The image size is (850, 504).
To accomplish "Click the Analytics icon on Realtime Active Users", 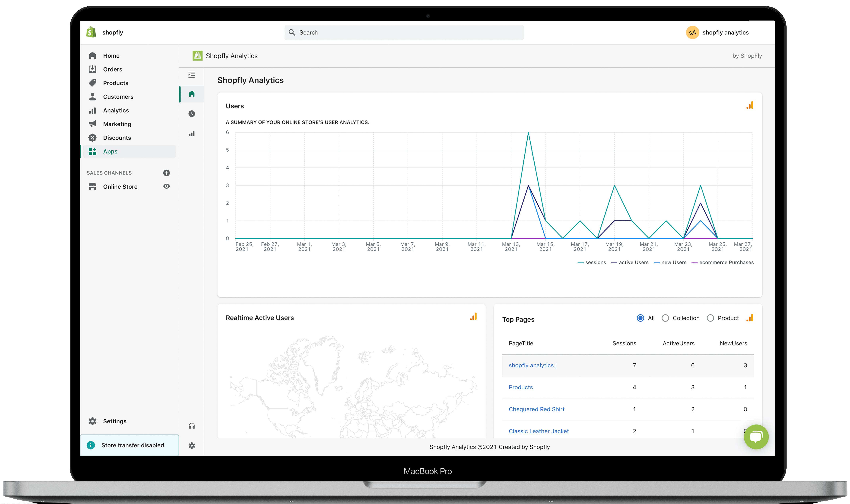I will [x=473, y=317].
